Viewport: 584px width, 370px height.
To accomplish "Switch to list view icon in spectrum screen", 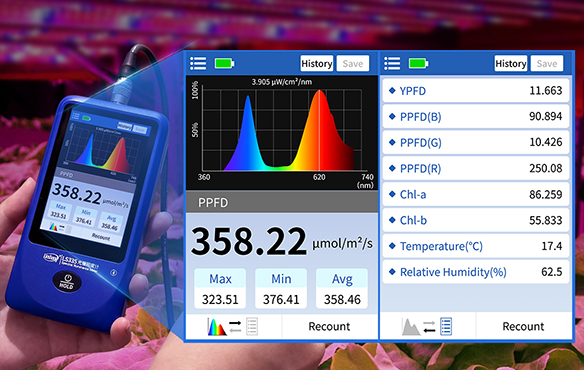I will coord(252,327).
